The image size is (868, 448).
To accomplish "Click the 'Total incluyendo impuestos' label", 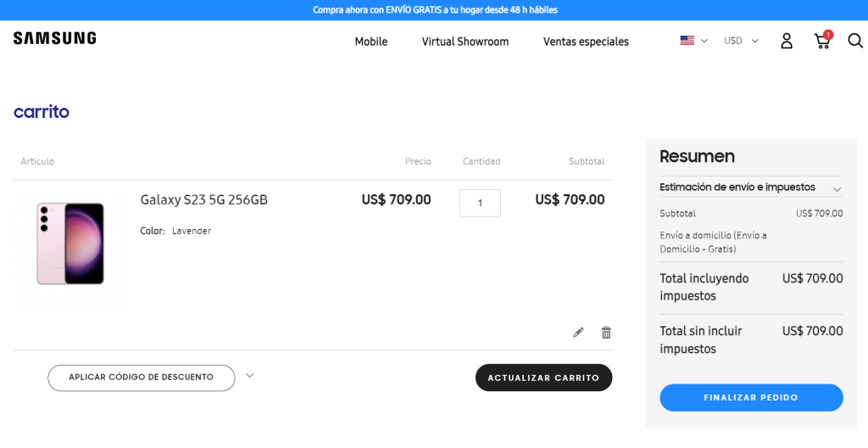I will click(704, 287).
